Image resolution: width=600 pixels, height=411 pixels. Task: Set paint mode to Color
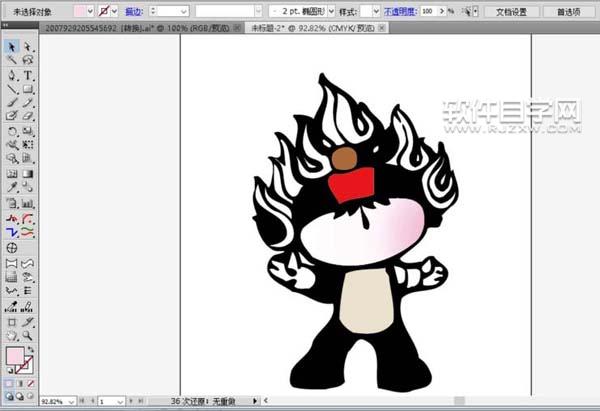coord(9,383)
